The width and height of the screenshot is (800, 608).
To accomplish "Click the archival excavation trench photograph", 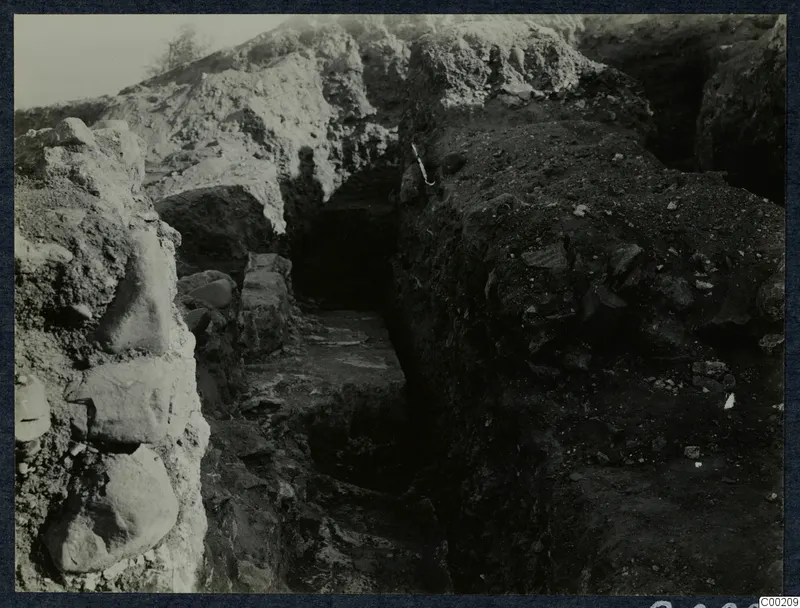I will pos(400,303).
